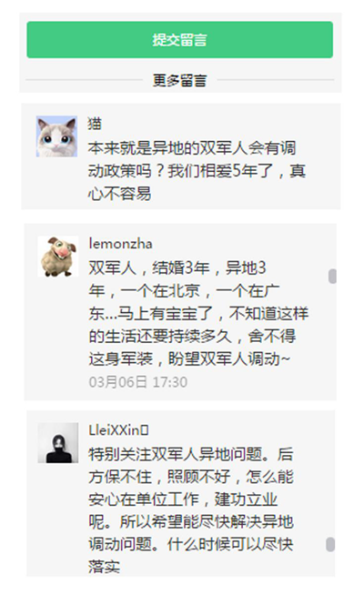Click the 03月06日 17:30 timestamp

tap(137, 382)
